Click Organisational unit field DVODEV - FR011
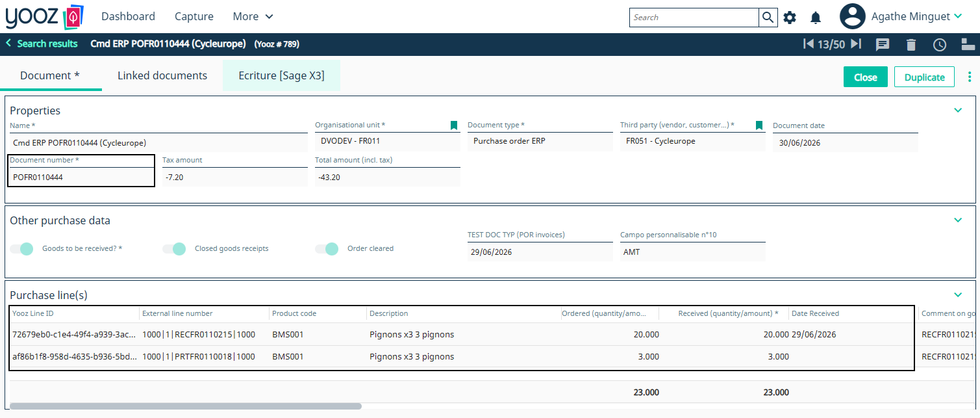This screenshot has height=418, width=980. [x=388, y=141]
